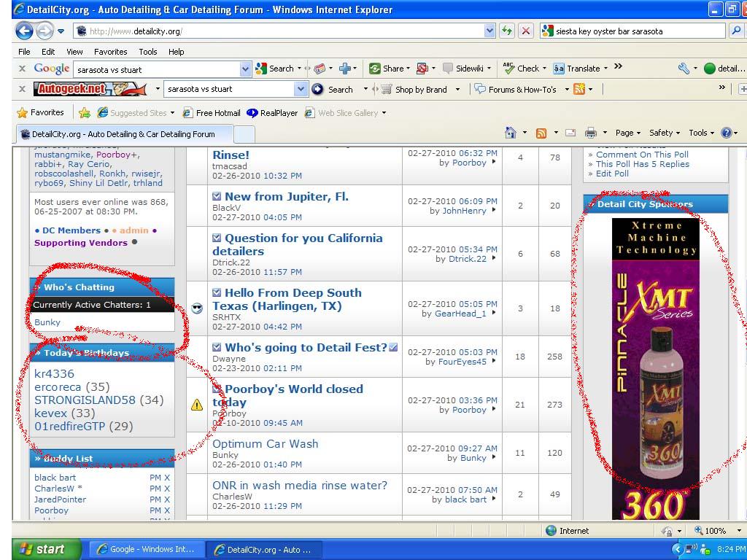Select the DetailCity.org browser tab
Screen dimensions: 747x560
125,134
